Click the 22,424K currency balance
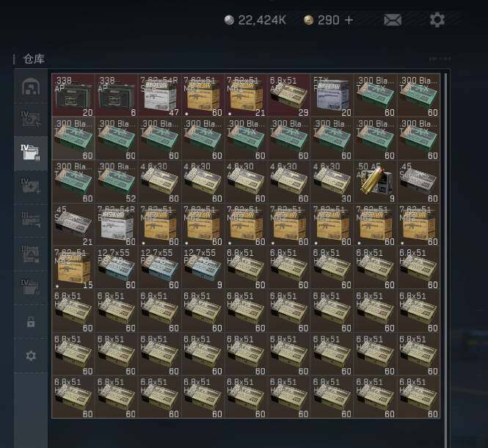This screenshot has height=448, width=488. pos(255,21)
